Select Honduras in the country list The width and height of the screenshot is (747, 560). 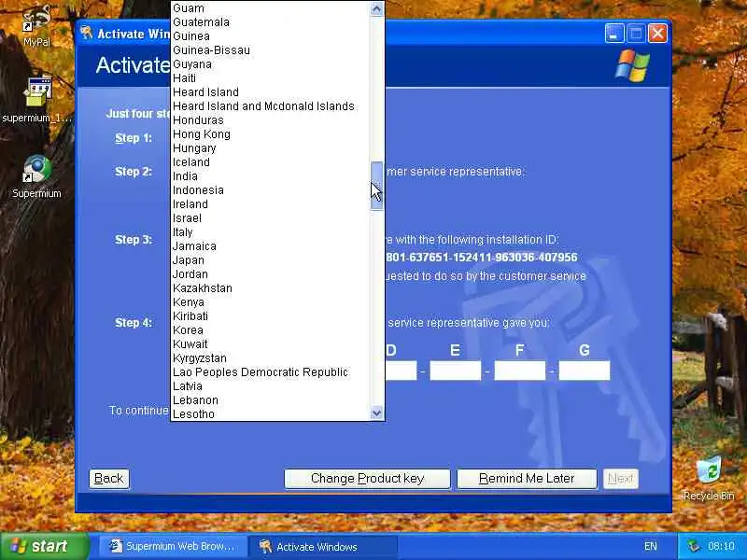[271, 120]
